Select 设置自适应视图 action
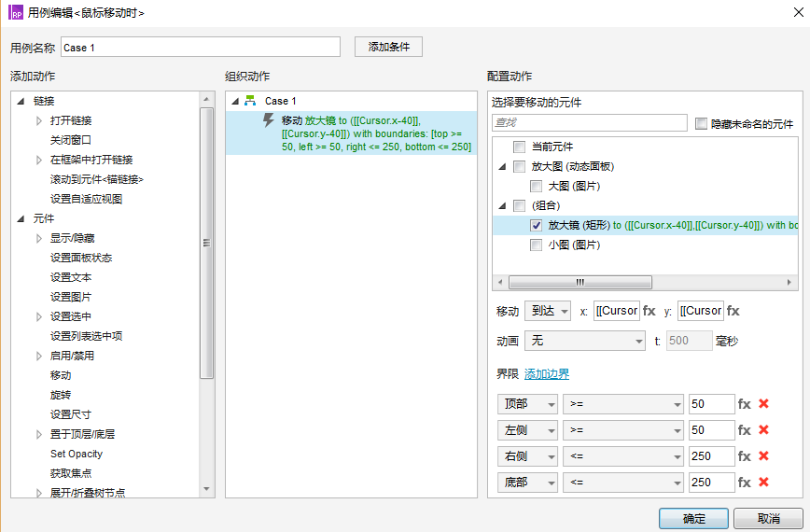Screen dimensions: 810x532 (86, 199)
